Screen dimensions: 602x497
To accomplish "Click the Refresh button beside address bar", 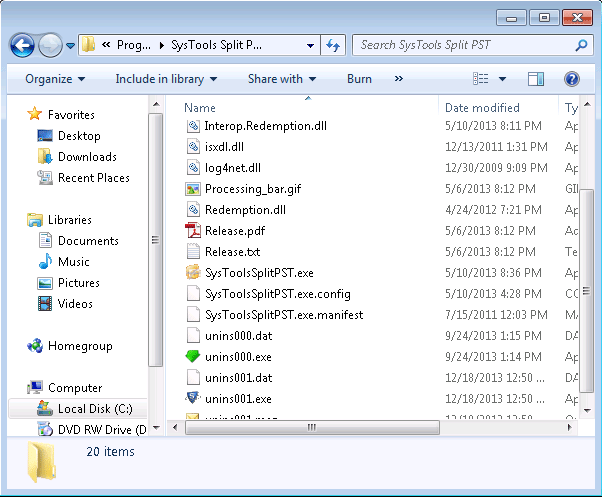I will point(333,46).
